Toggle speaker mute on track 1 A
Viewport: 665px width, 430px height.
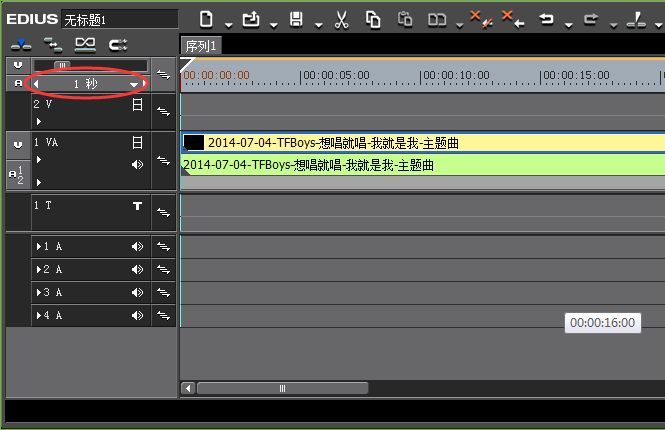pos(138,246)
